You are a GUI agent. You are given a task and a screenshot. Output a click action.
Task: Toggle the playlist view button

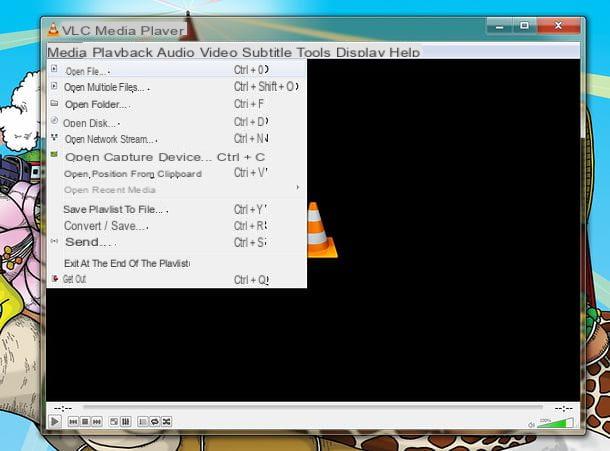143,421
